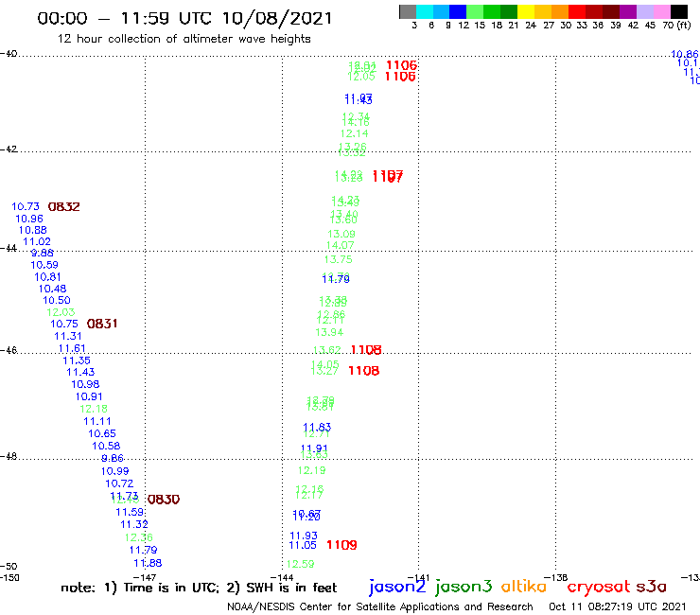Click the black swatch ending the color scale
The height and width of the screenshot is (615, 700).
tap(679, 11)
